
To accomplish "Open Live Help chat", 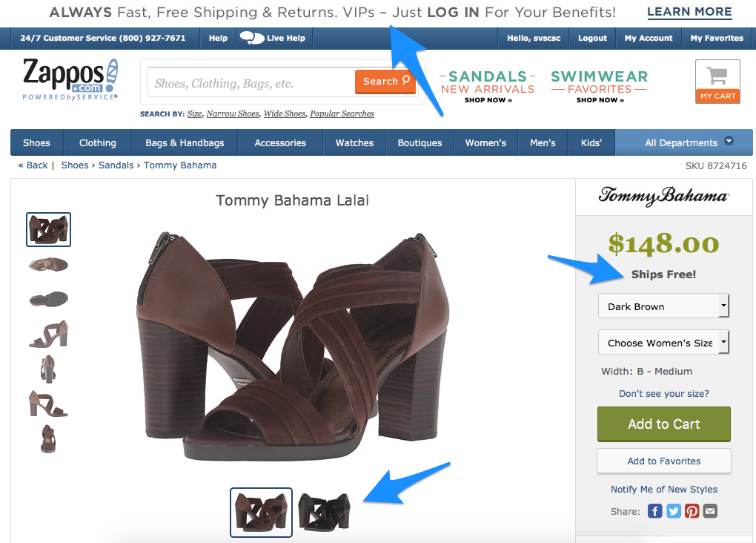I will click(x=273, y=37).
